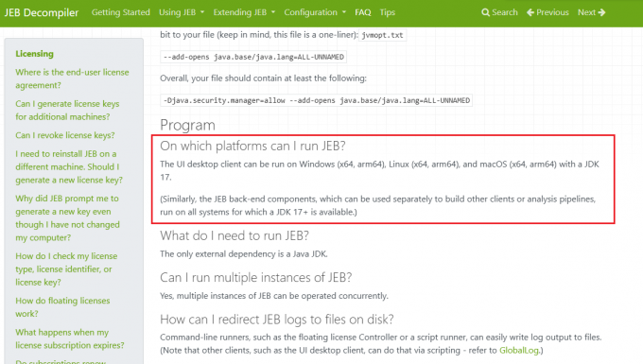Click 'The only external dependency is a Java JDK.' text
The width and height of the screenshot is (643, 364).
[244, 254]
